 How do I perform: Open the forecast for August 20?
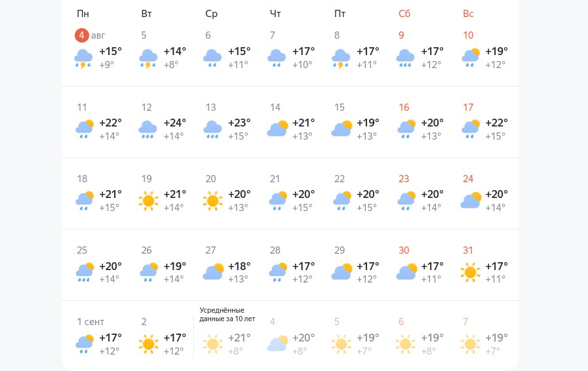(211, 178)
